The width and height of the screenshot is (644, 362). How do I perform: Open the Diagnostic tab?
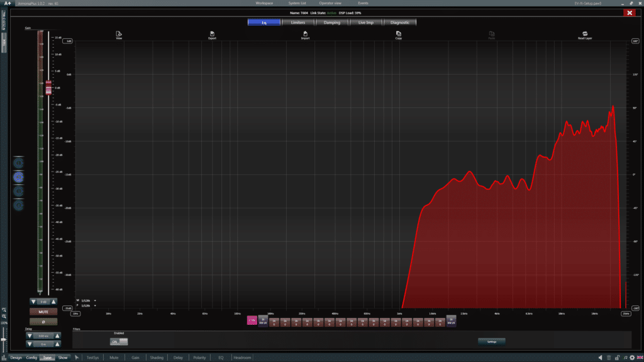(x=399, y=23)
